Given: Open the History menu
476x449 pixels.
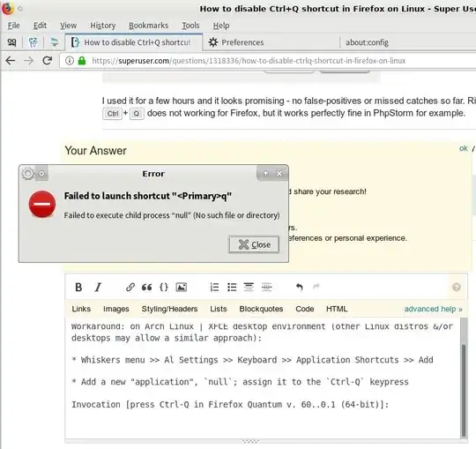Looking at the screenshot, I should click(x=103, y=26).
